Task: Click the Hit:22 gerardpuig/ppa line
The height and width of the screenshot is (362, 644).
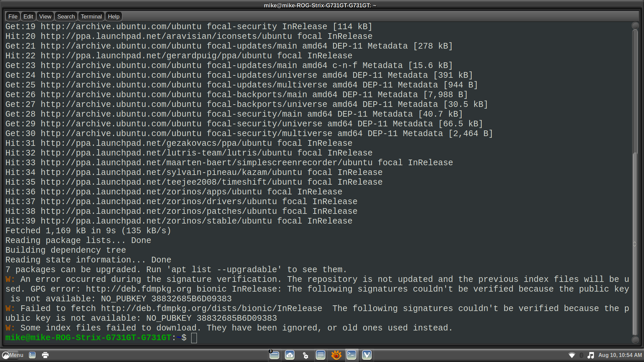Action: [179, 56]
